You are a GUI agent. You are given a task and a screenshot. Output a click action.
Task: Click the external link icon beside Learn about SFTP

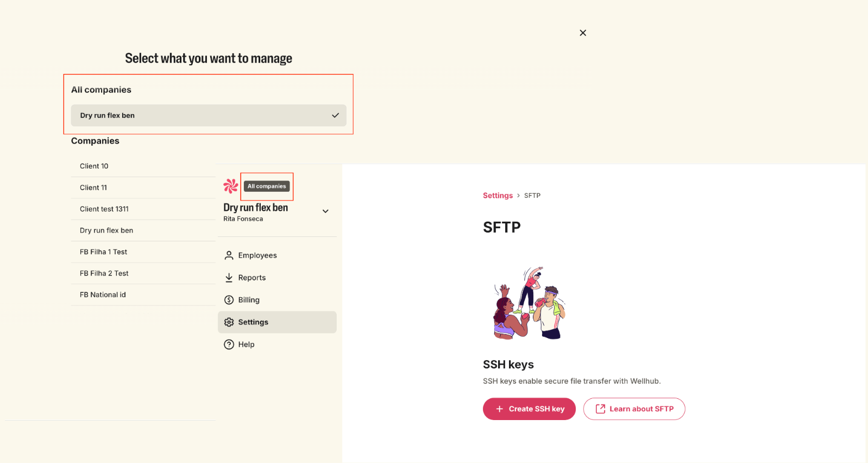point(600,409)
